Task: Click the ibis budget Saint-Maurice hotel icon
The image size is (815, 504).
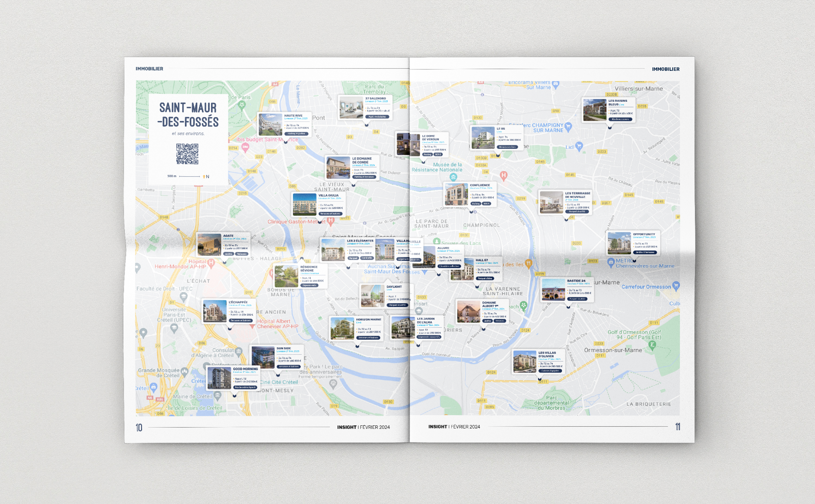Action: (x=245, y=147)
